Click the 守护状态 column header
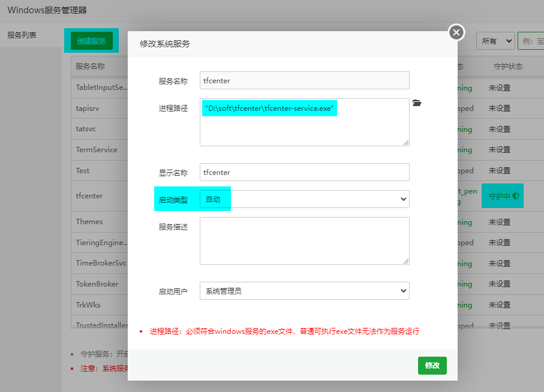 tap(508, 67)
